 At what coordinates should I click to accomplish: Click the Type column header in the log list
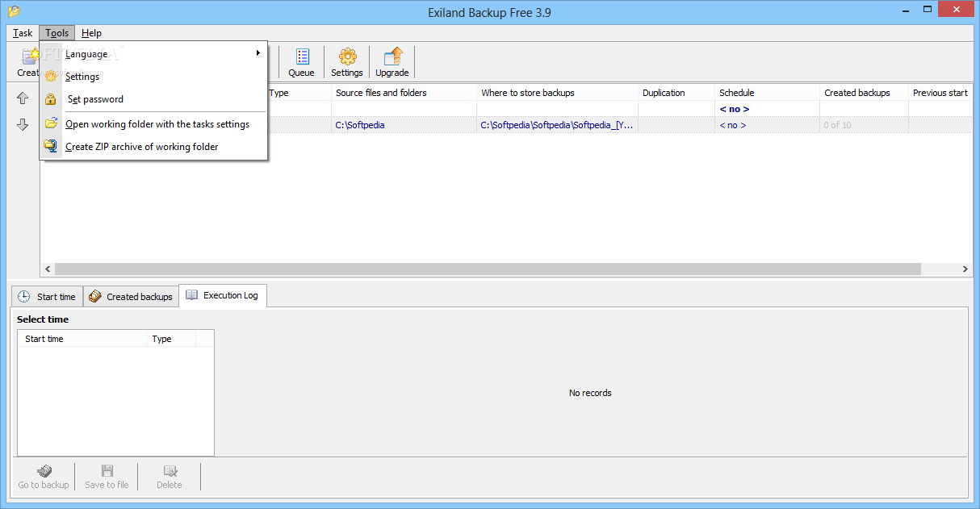click(172, 339)
